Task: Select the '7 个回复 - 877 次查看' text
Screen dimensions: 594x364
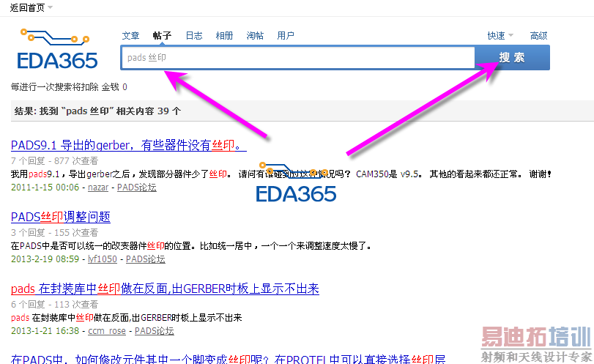Action: pos(54,161)
